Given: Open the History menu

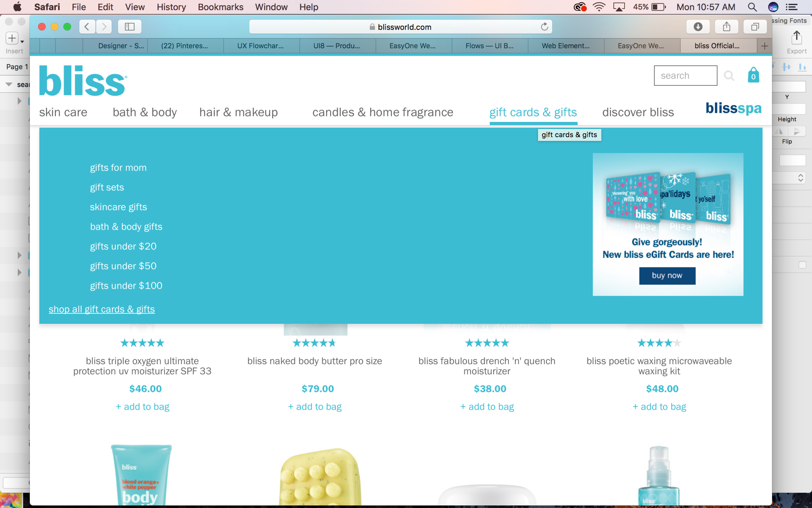Looking at the screenshot, I should (x=171, y=7).
